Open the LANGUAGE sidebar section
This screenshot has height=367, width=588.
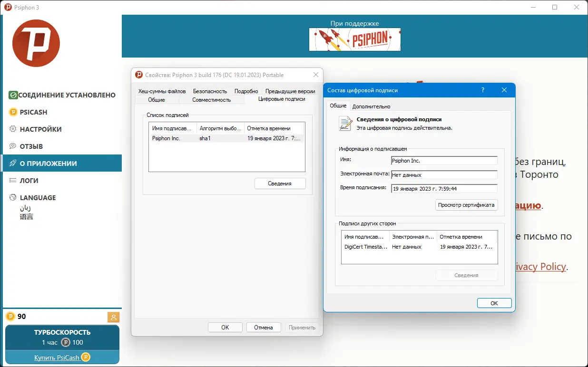(x=62, y=198)
